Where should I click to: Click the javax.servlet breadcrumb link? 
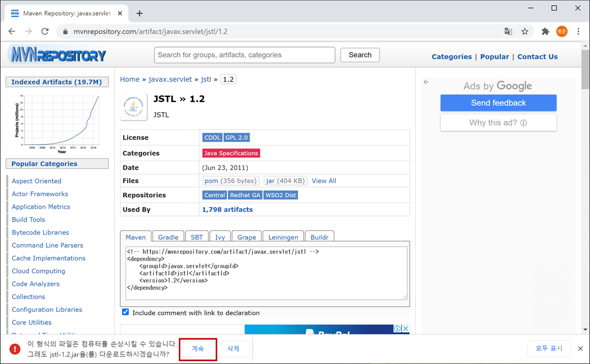[170, 79]
